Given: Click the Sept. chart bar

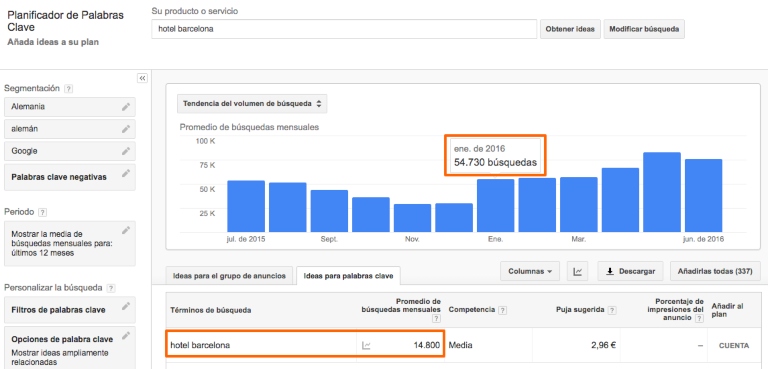Looking at the screenshot, I should [329, 211].
